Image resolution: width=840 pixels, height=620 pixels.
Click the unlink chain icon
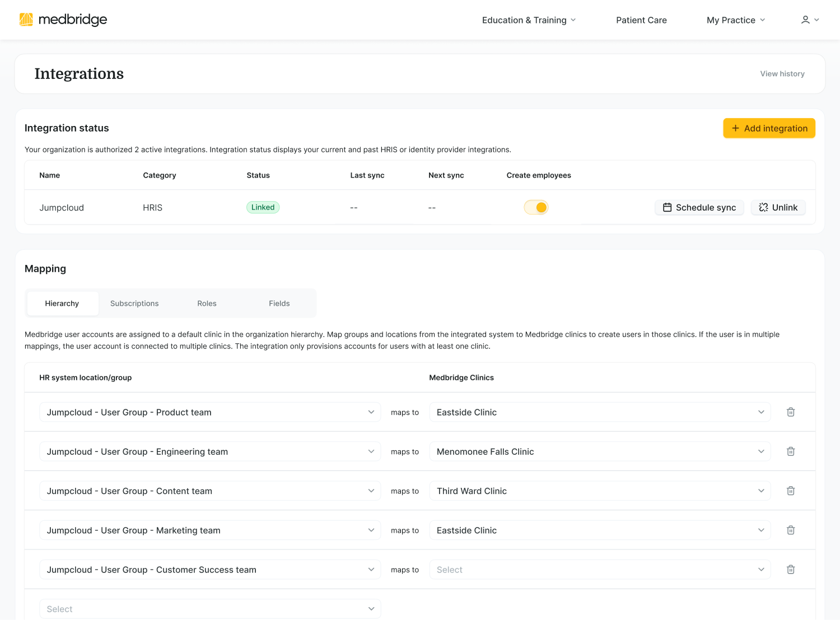(763, 207)
